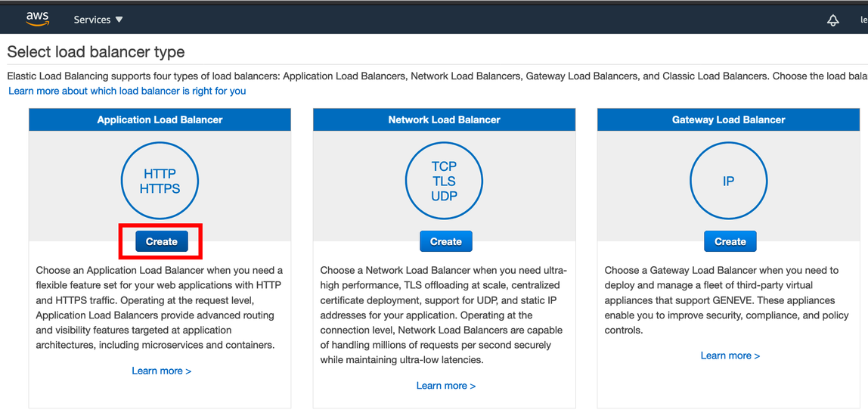Select the Gateway Load Balancer card header
Image resolution: width=868 pixels, height=416 pixels.
[x=728, y=120]
